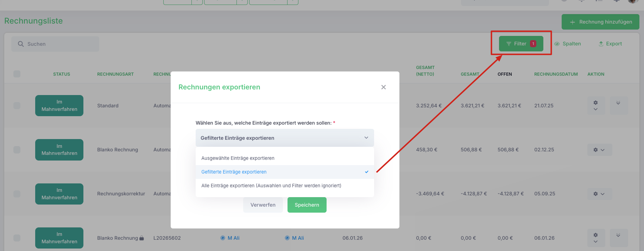Click the plus icon in Rechnung hinzufügen
This screenshot has width=644, height=251.
click(573, 22)
